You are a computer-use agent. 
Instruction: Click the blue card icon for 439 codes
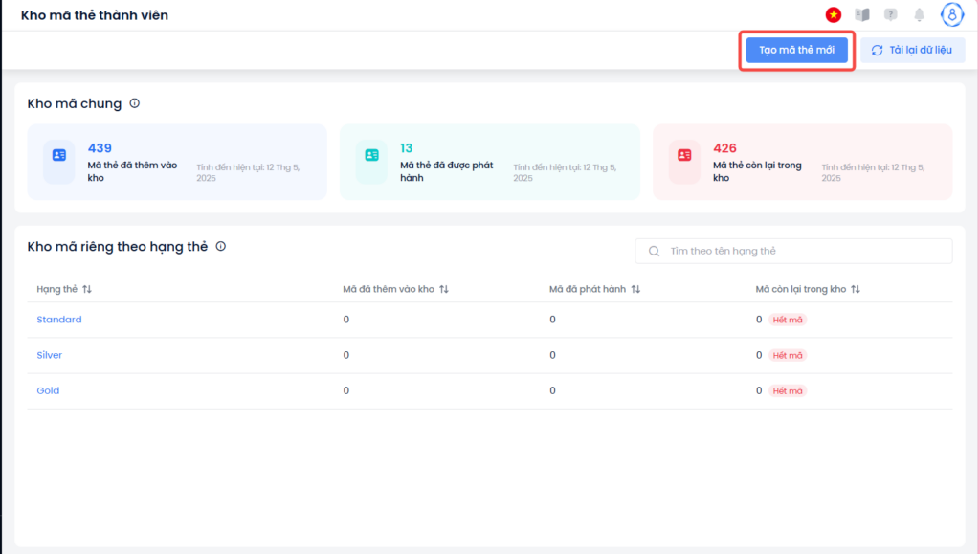pyautogui.click(x=58, y=155)
